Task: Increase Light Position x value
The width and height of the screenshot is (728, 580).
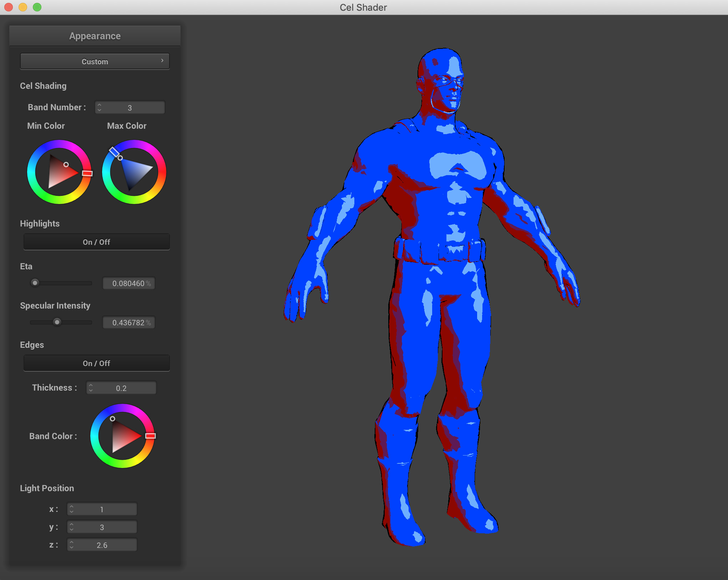Action: pyautogui.click(x=72, y=507)
